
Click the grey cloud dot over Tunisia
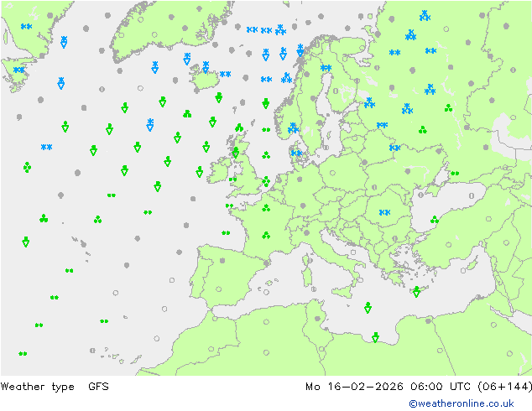point(317,319)
